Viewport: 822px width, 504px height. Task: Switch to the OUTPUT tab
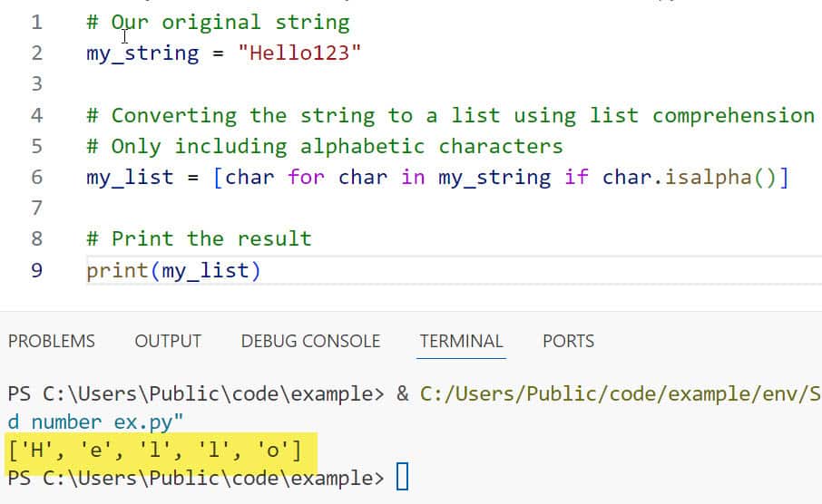[x=168, y=341]
